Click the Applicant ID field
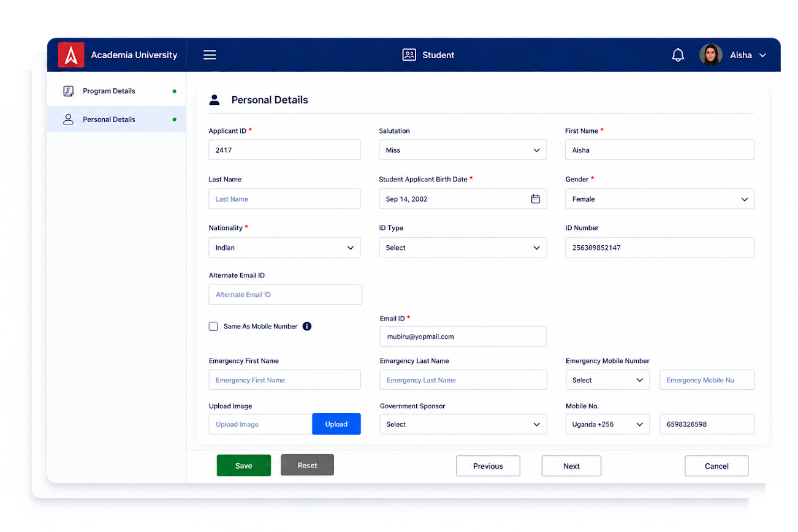798x532 pixels. [284, 150]
